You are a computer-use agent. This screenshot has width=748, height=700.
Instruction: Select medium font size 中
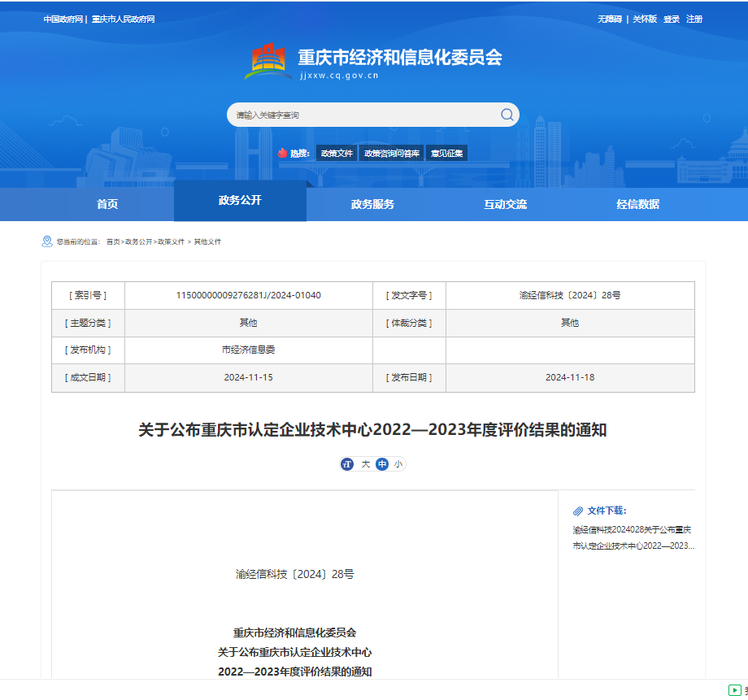click(382, 463)
